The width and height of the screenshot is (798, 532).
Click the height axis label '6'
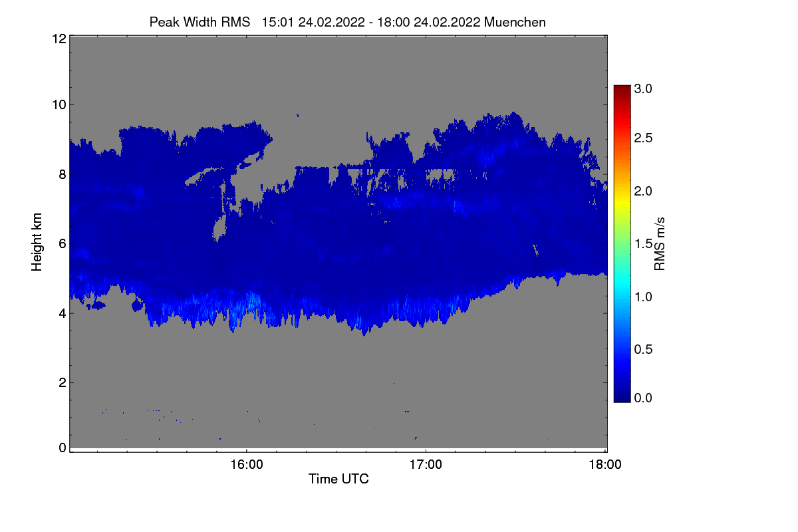[62, 243]
